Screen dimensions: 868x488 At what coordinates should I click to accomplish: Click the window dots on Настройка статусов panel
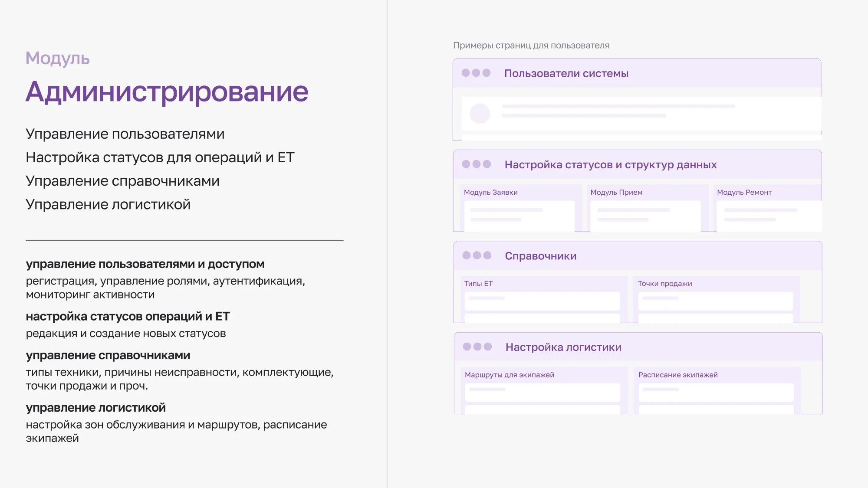pyautogui.click(x=477, y=164)
